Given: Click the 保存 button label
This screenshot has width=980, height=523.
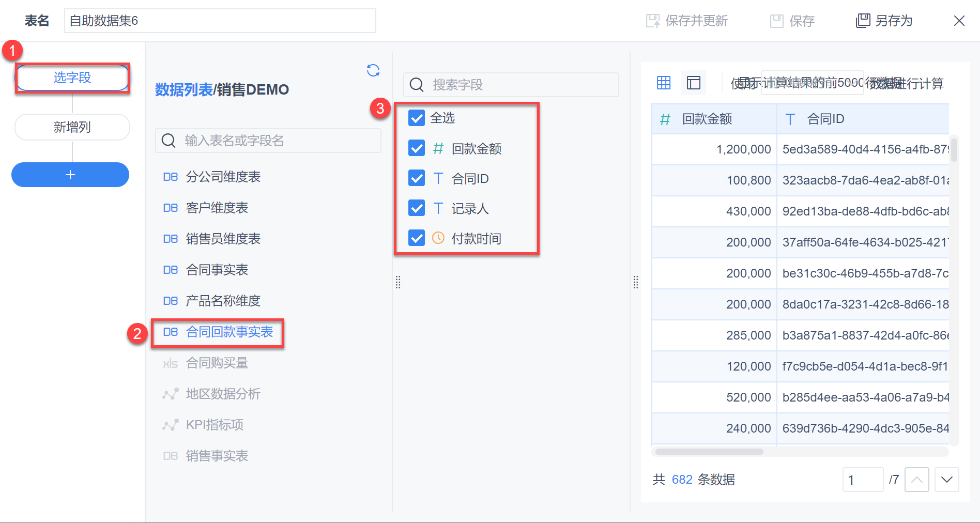Looking at the screenshot, I should click(802, 21).
